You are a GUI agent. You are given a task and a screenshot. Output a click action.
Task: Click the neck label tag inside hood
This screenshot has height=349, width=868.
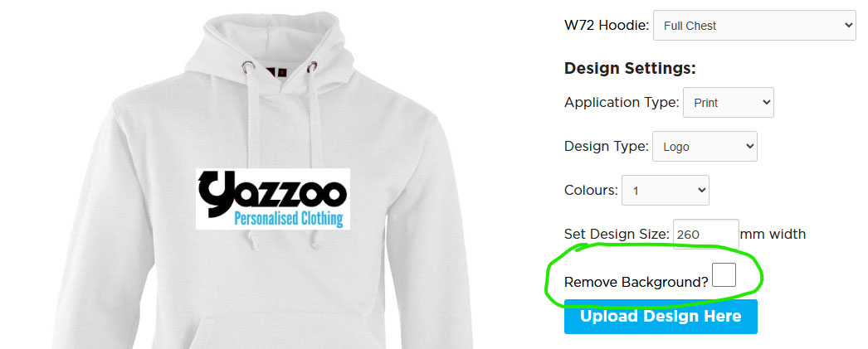tap(276, 72)
